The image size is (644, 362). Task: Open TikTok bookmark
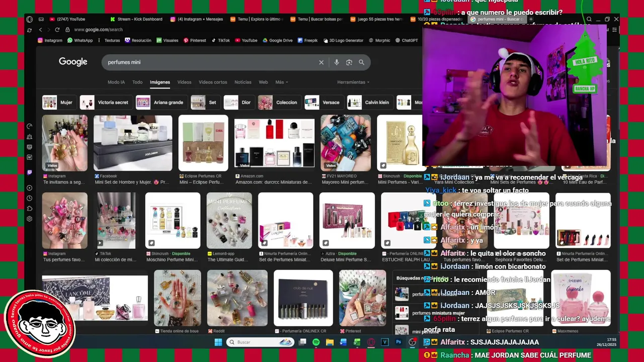pos(220,40)
